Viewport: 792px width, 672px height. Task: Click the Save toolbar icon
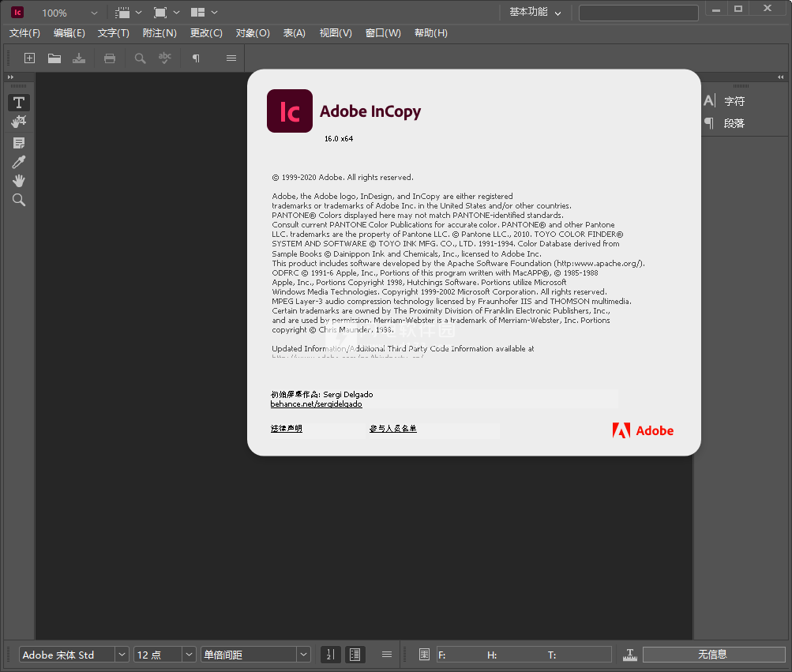[79, 58]
